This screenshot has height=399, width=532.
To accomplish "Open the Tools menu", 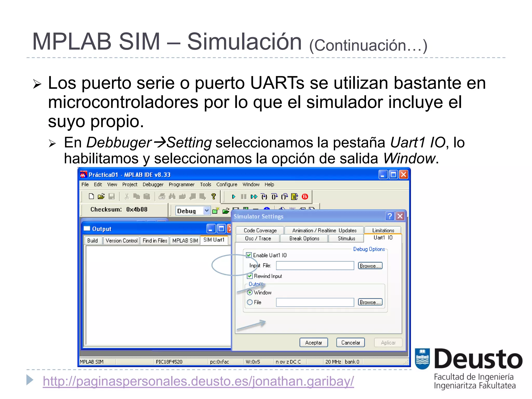I will pyautogui.click(x=205, y=184).
